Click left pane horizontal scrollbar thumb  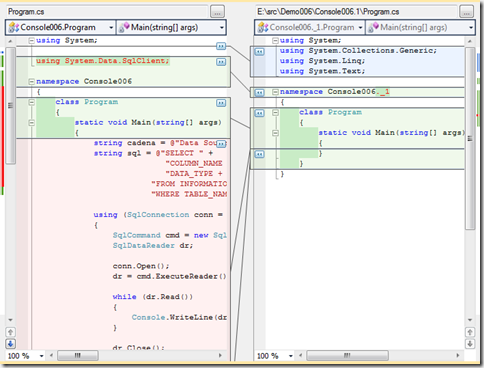78,356
